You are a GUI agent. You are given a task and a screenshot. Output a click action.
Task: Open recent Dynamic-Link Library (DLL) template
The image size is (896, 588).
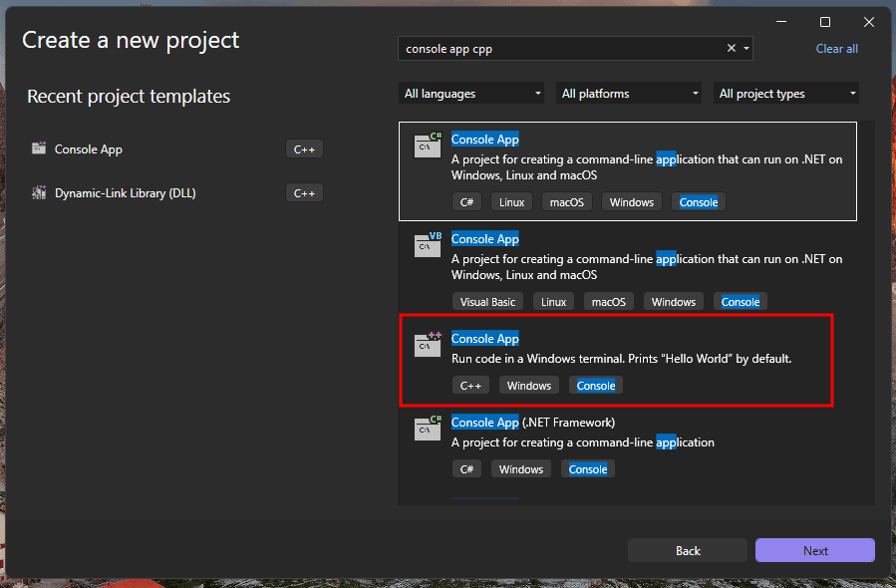(125, 193)
